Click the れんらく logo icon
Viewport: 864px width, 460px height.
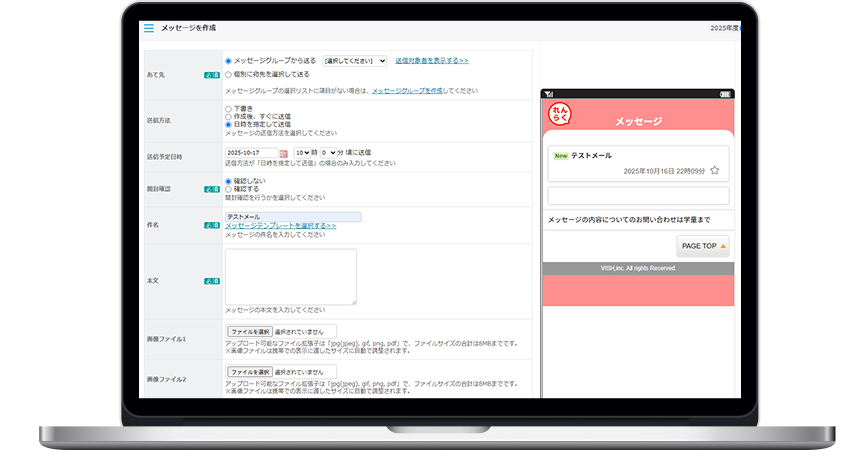(x=560, y=114)
